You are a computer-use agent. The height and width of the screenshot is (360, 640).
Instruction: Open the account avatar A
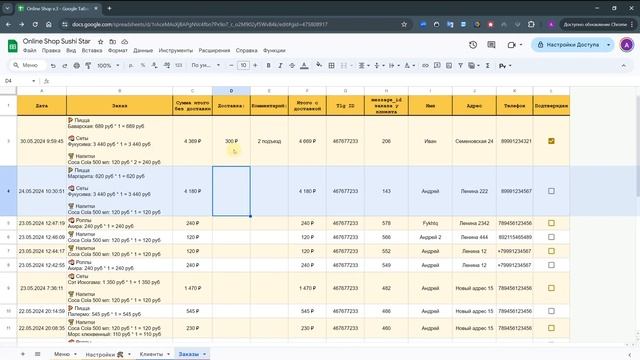[626, 45]
